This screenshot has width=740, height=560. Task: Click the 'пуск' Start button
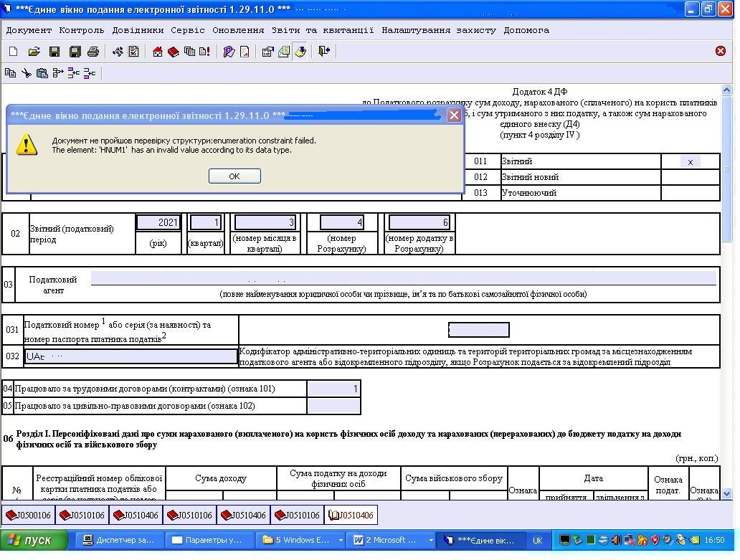tap(34, 540)
